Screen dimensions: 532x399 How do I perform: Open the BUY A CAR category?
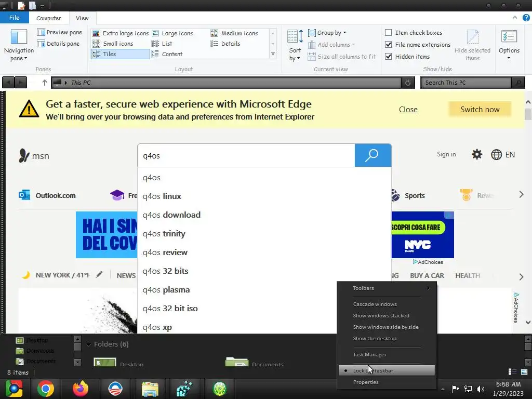[427, 275]
